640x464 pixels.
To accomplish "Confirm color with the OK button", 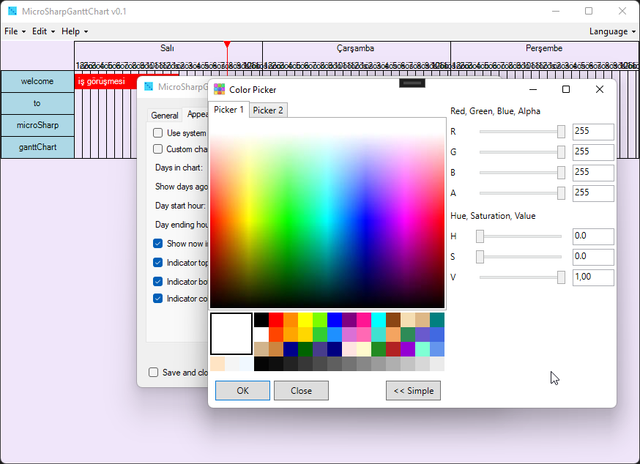I will [x=243, y=390].
